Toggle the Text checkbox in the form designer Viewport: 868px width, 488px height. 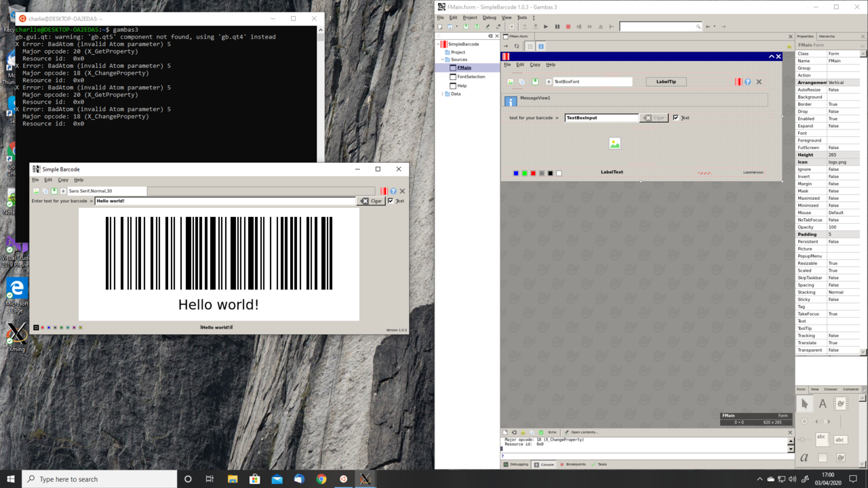pyautogui.click(x=675, y=117)
